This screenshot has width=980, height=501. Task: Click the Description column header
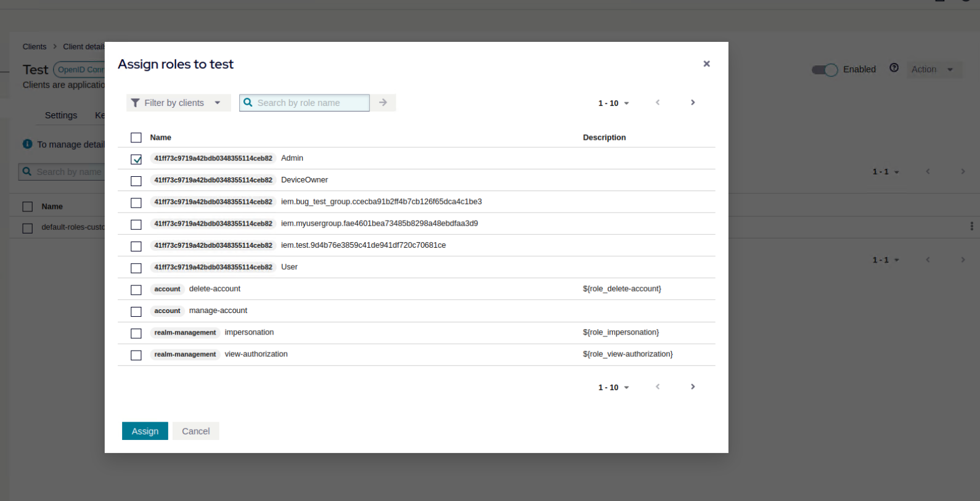coord(604,137)
